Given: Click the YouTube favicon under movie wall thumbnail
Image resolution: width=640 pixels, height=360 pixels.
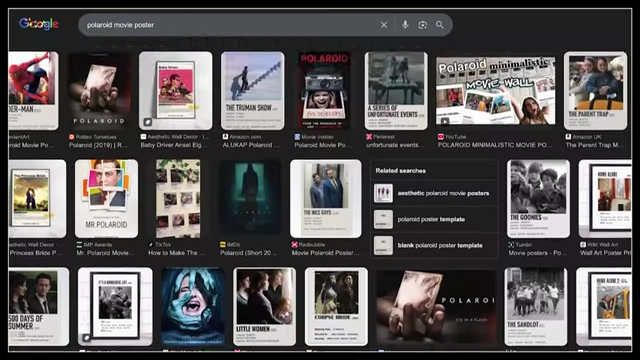Looking at the screenshot, I should point(441,137).
